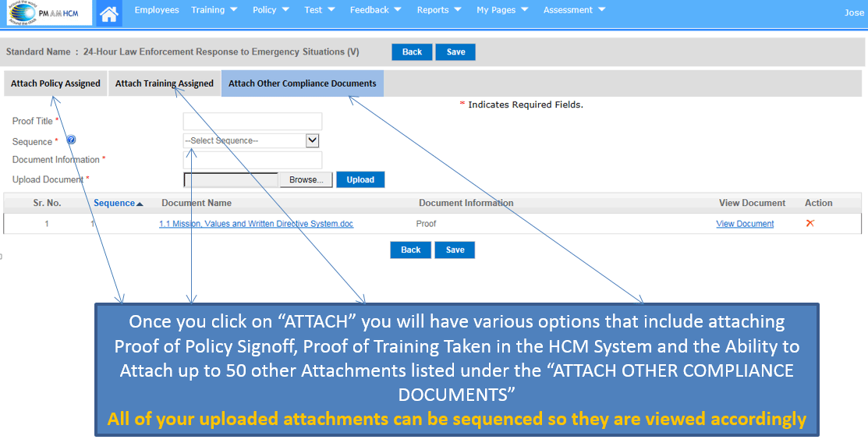The width and height of the screenshot is (868, 443).
Task: Delete document using red X icon
Action: pyautogui.click(x=810, y=223)
